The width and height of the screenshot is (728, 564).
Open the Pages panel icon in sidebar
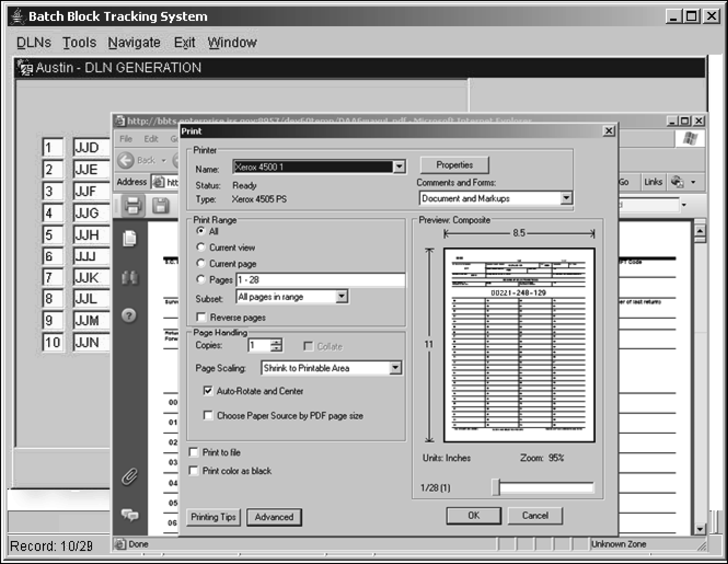coord(130,238)
